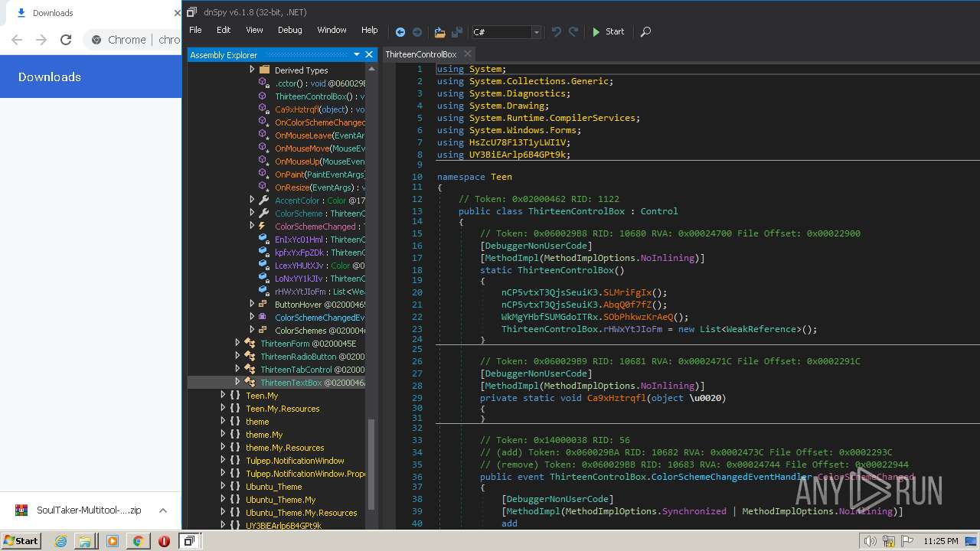This screenshot has width=980, height=551.
Task: Open View menu
Action: tap(254, 30)
